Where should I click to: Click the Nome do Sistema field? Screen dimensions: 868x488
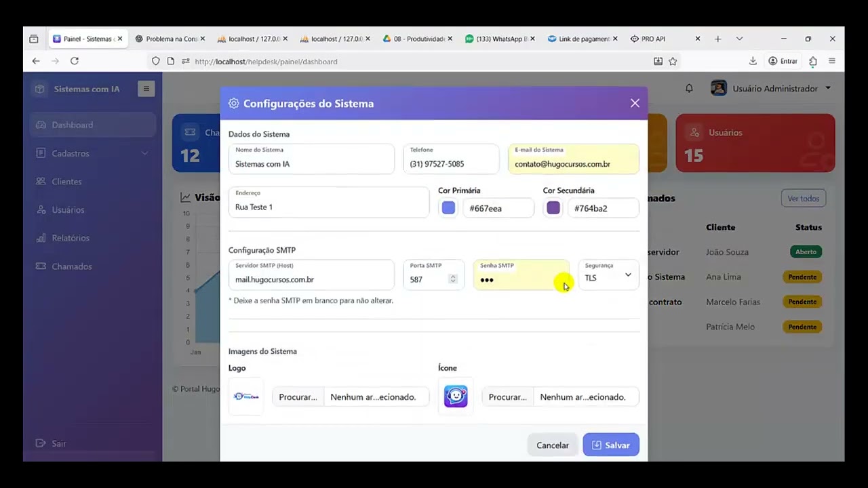pos(311,159)
